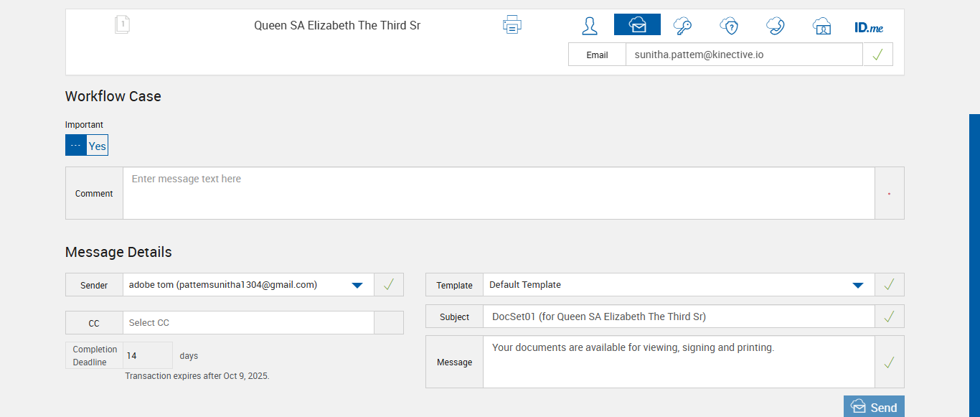Viewport: 980px width, 417px height.
Task: Click the ID.me verification icon
Action: tap(869, 27)
